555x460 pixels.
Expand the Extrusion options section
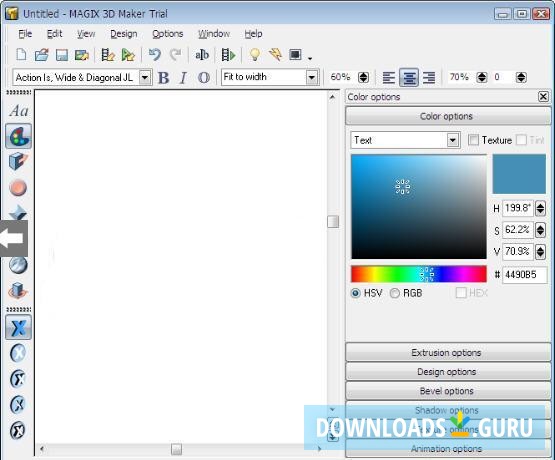(x=448, y=352)
